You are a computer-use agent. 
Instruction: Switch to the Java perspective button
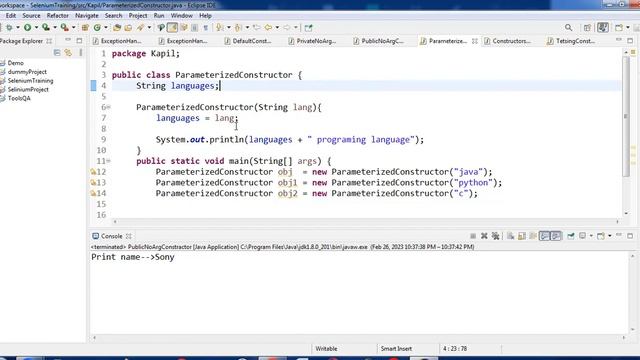pos(603,27)
